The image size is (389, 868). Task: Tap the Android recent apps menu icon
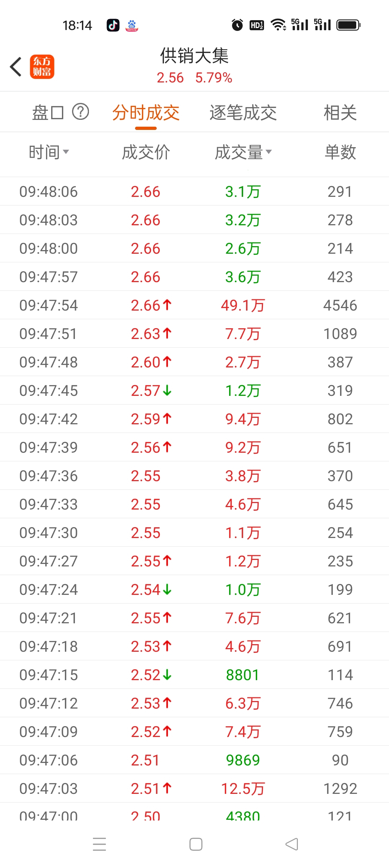pos(99,844)
